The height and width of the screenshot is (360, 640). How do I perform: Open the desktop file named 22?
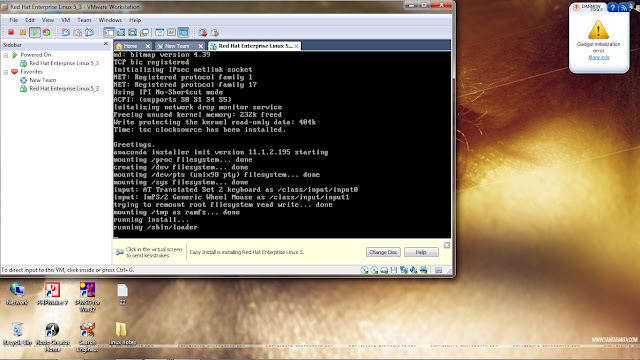point(122,294)
